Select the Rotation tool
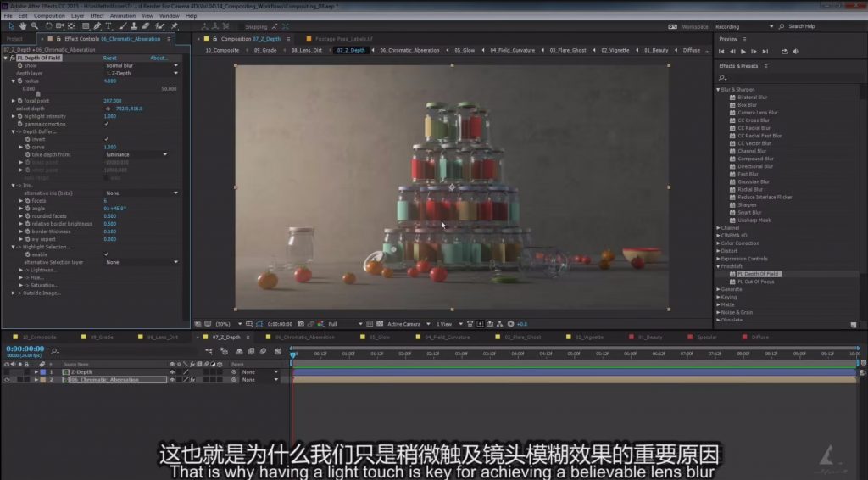This screenshot has width=868, height=480. click(x=48, y=26)
